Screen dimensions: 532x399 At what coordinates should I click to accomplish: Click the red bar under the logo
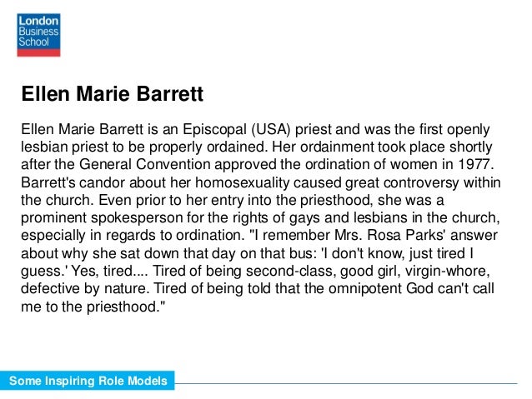38,52
